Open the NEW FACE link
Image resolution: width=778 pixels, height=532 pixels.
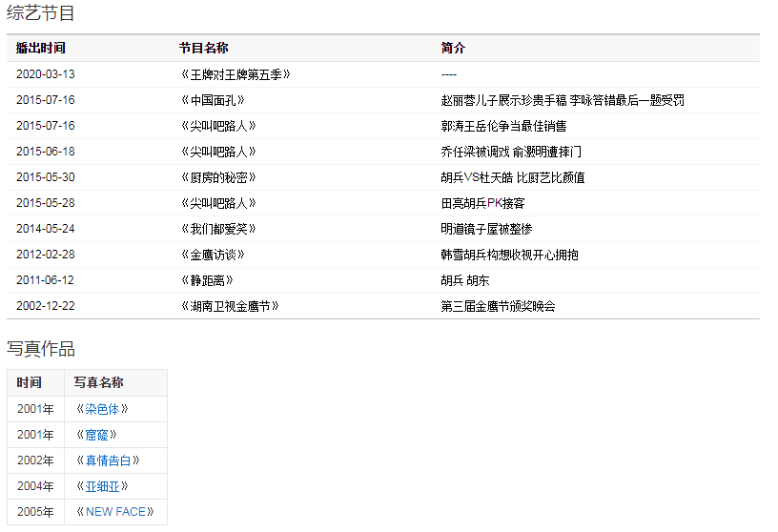[x=115, y=512]
